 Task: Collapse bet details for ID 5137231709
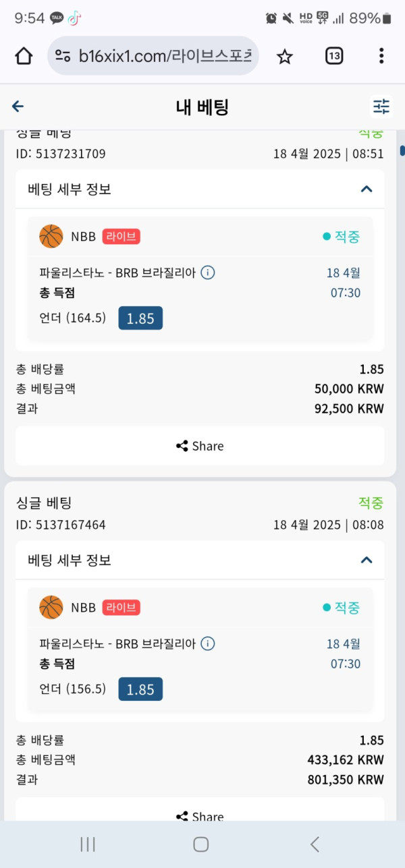click(367, 189)
